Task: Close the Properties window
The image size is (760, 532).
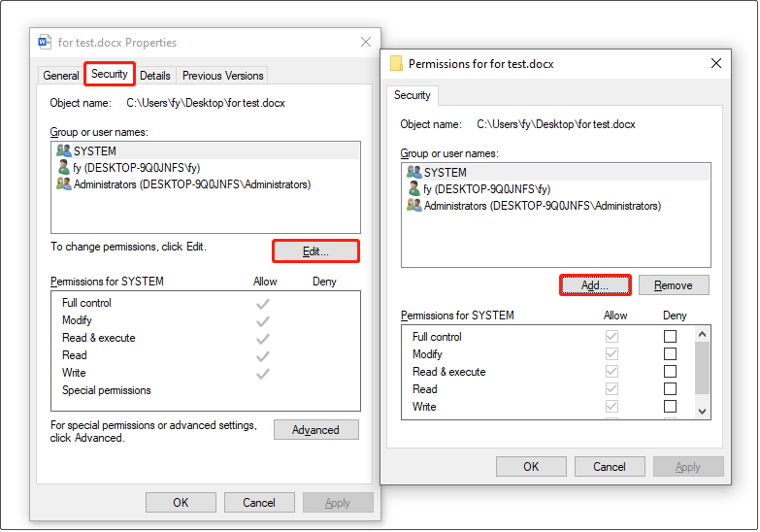Action: tap(366, 42)
